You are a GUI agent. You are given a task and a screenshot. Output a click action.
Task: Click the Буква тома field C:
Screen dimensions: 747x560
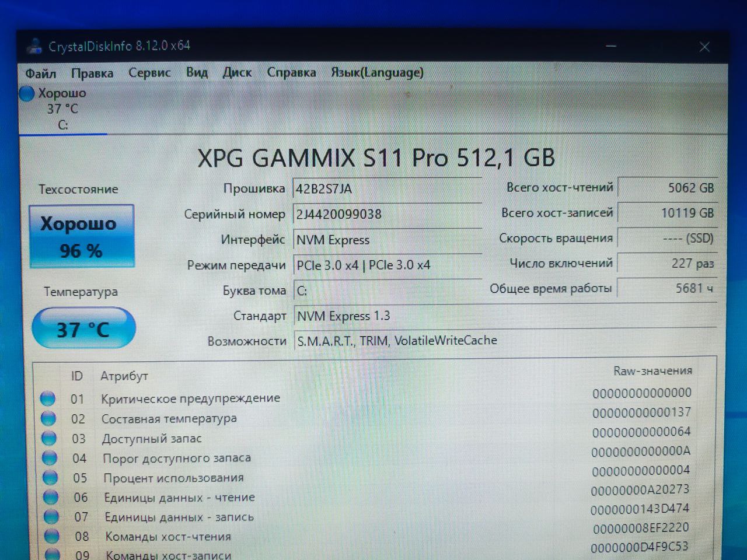click(x=388, y=290)
